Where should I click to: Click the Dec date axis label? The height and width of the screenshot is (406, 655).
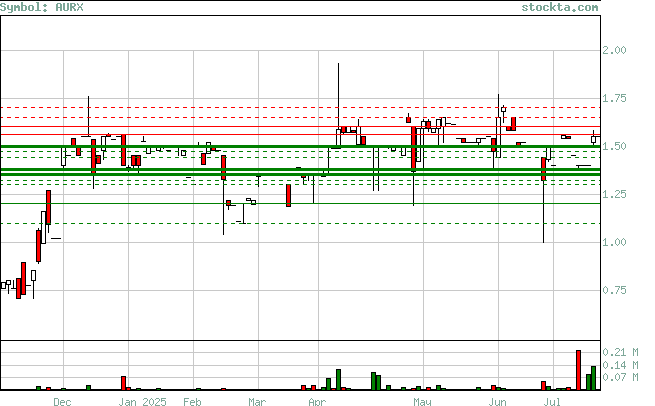(62, 402)
